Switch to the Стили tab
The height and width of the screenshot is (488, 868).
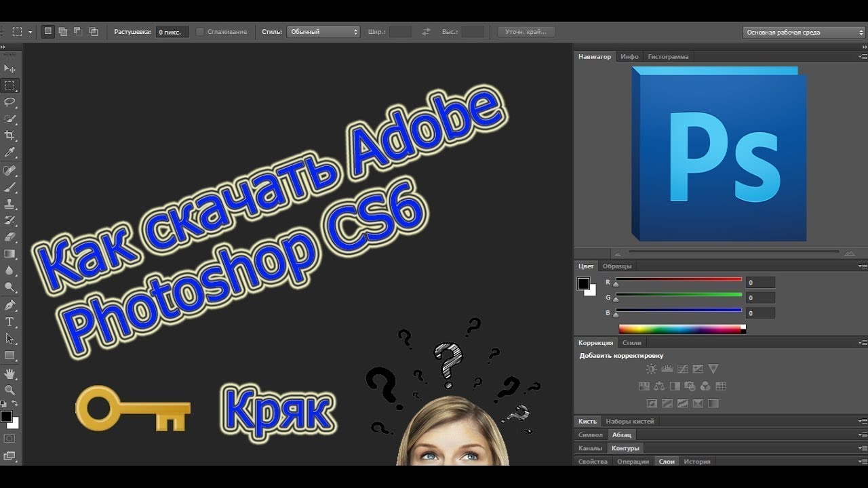pyautogui.click(x=631, y=343)
